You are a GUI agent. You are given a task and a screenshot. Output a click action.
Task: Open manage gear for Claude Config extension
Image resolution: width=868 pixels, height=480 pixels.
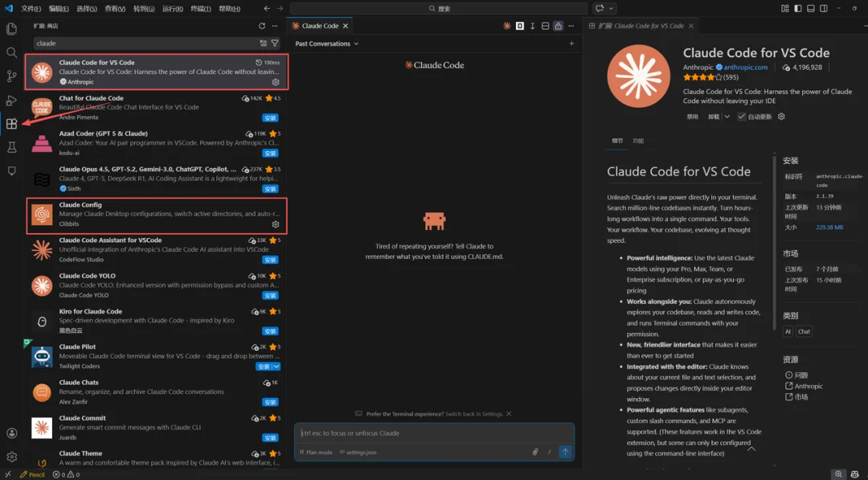tap(276, 224)
